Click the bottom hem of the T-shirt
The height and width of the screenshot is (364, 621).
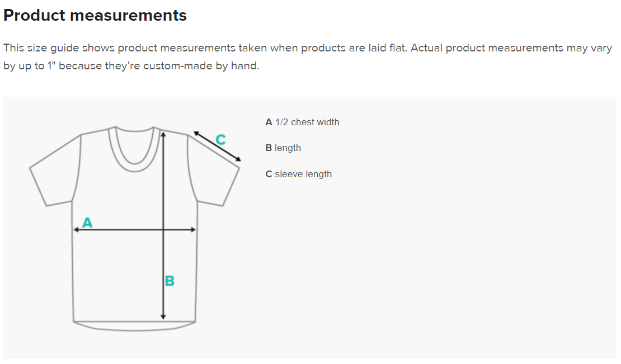(x=134, y=325)
